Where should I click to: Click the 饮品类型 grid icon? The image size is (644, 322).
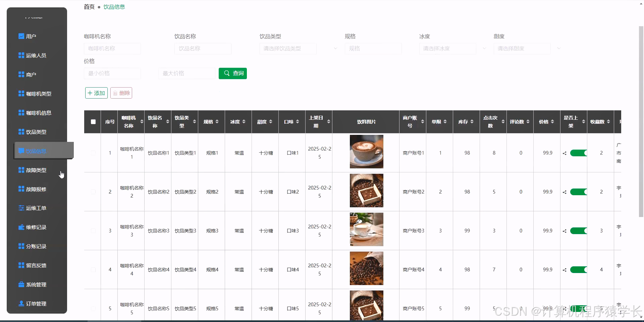21,131
